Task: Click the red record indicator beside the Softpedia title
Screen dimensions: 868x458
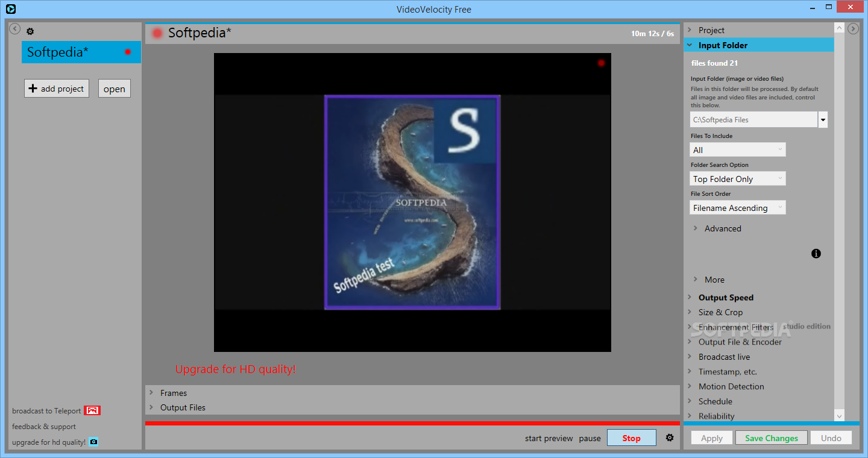Action: tap(157, 33)
